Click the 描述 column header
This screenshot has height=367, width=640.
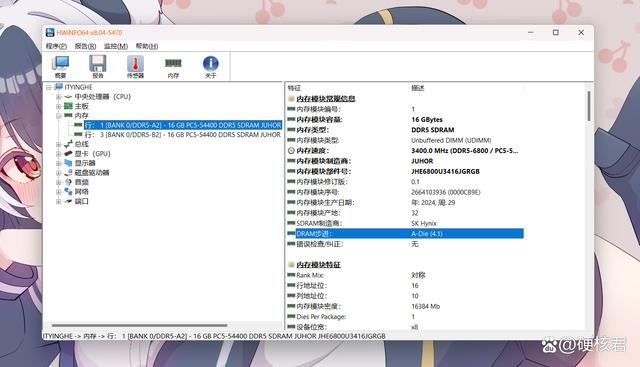pos(418,88)
